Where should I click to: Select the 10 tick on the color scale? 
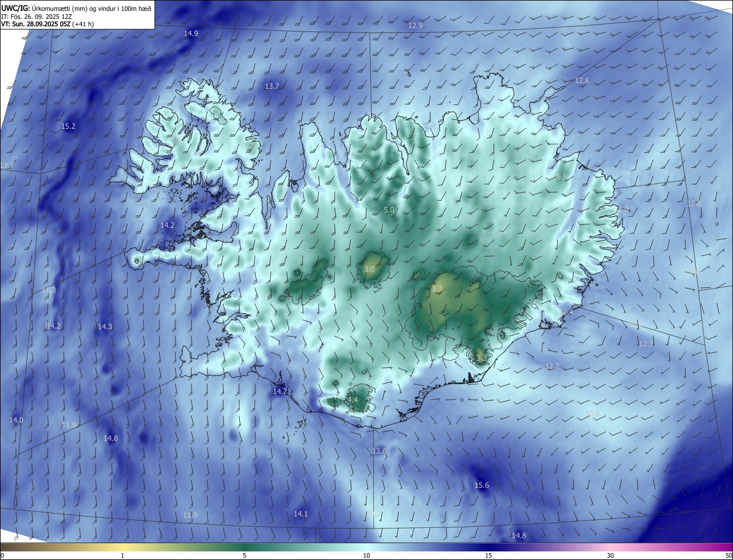[x=366, y=555]
